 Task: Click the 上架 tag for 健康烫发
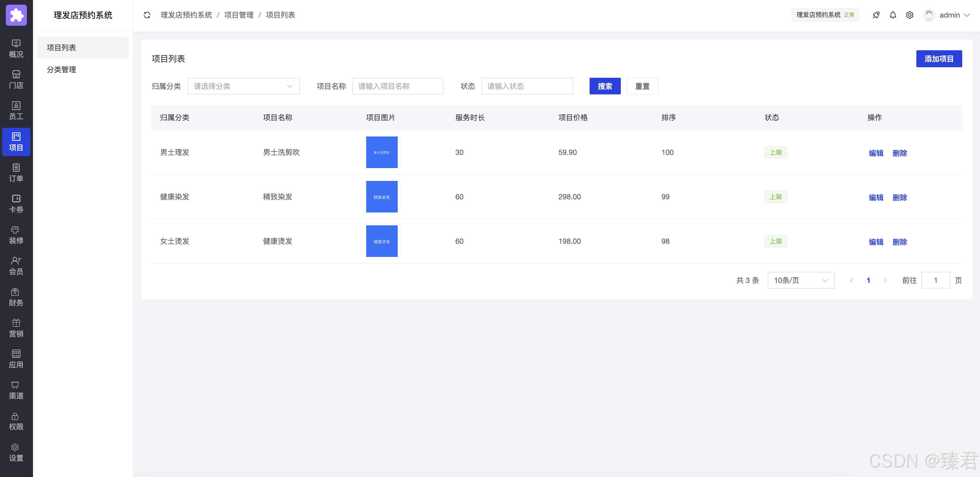[776, 241]
